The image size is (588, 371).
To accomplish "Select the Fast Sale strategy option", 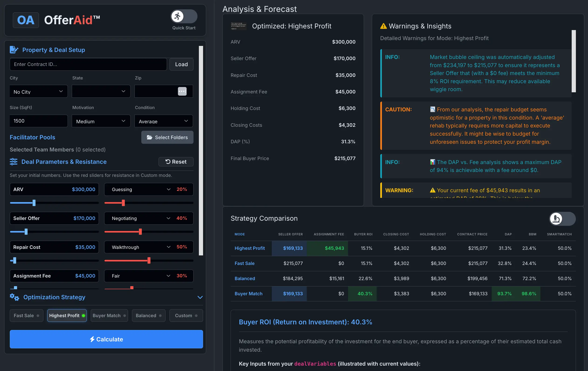I will point(26,315).
